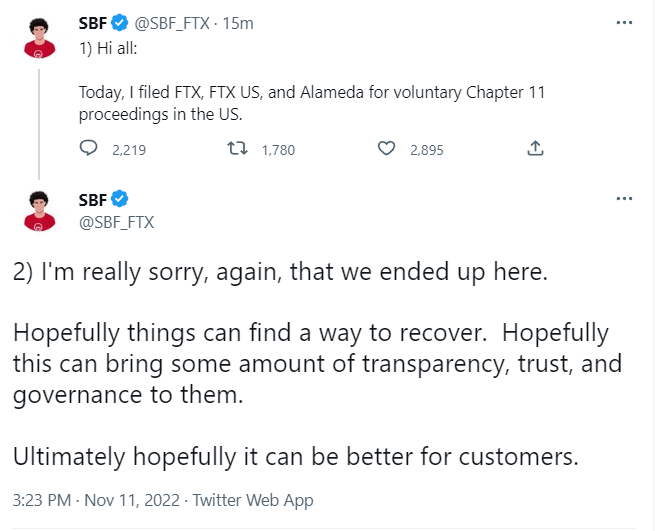Open SBF avatar on first tweet
655x531 pixels.
pos(40,36)
